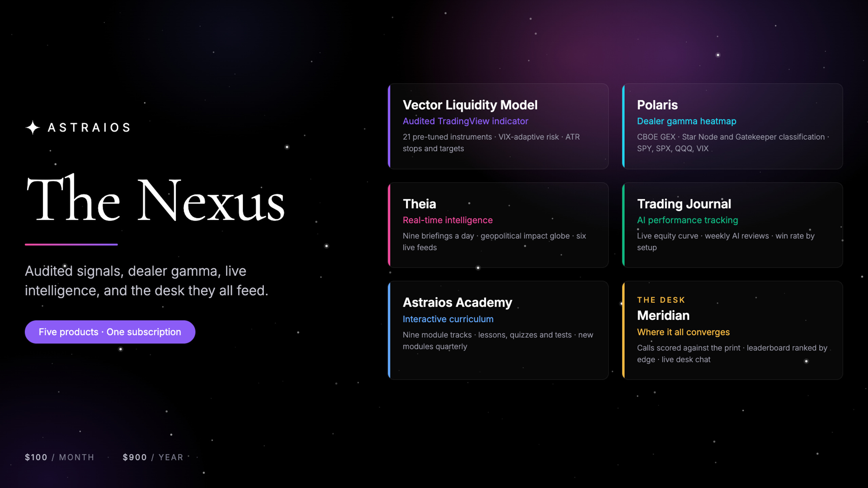868x488 pixels.
Task: Click "CBOE GEX · Star Node" description
Action: tap(733, 143)
